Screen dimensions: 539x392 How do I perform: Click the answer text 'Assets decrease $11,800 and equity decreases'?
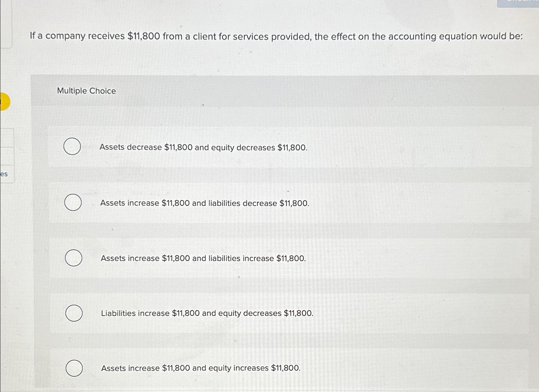pyautogui.click(x=203, y=147)
